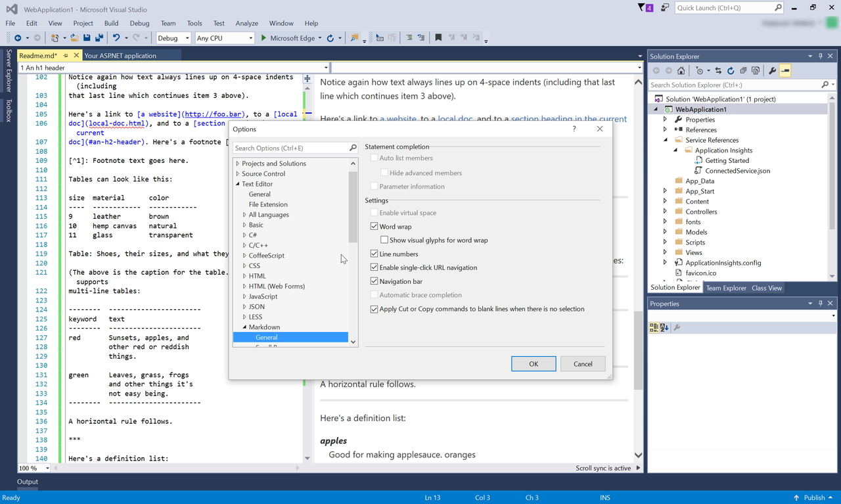Click OK in the Options dialog
Image resolution: width=841 pixels, height=504 pixels.
tap(534, 364)
